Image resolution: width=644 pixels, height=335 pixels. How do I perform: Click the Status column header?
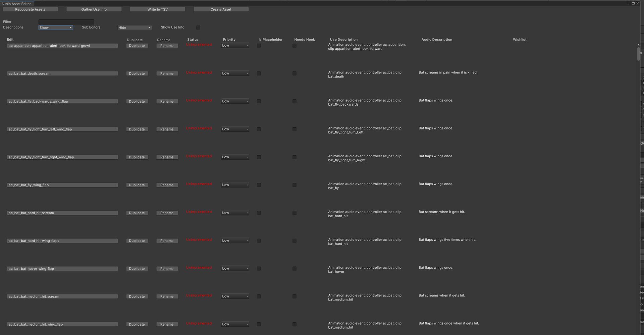tap(193, 40)
